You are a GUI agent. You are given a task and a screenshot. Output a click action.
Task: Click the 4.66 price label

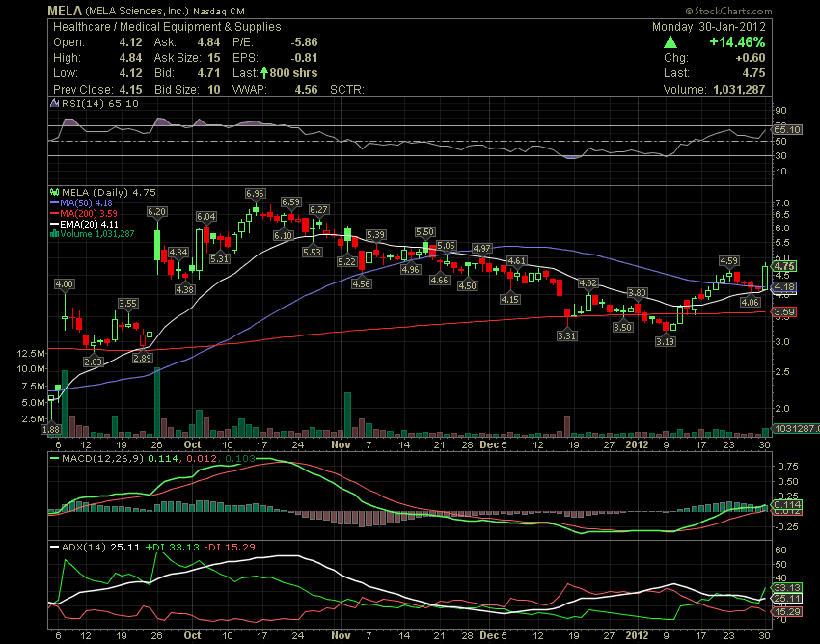(x=439, y=280)
